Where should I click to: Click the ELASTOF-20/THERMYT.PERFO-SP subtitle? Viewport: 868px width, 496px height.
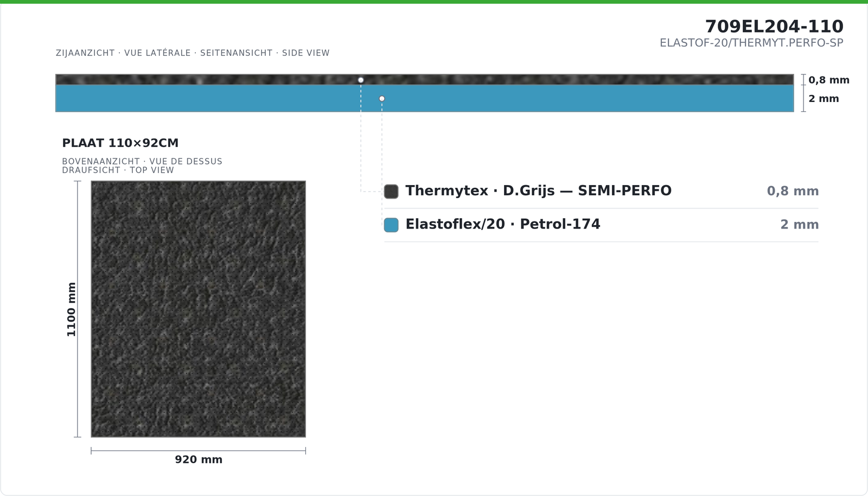pyautogui.click(x=751, y=43)
